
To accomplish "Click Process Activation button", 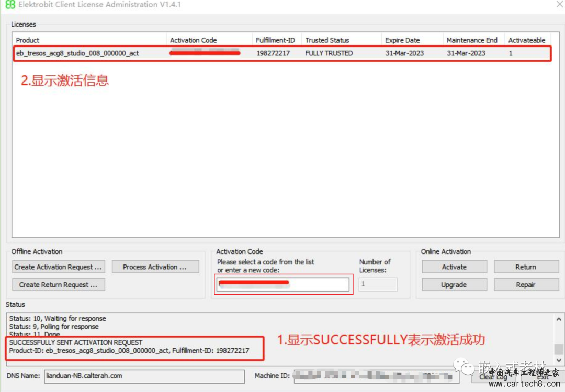I will click(x=155, y=267).
